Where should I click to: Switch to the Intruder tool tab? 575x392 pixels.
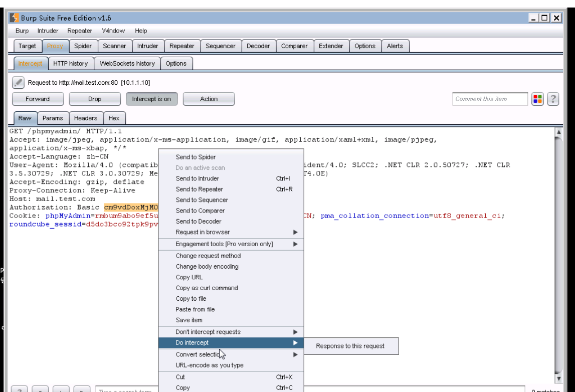pos(148,46)
